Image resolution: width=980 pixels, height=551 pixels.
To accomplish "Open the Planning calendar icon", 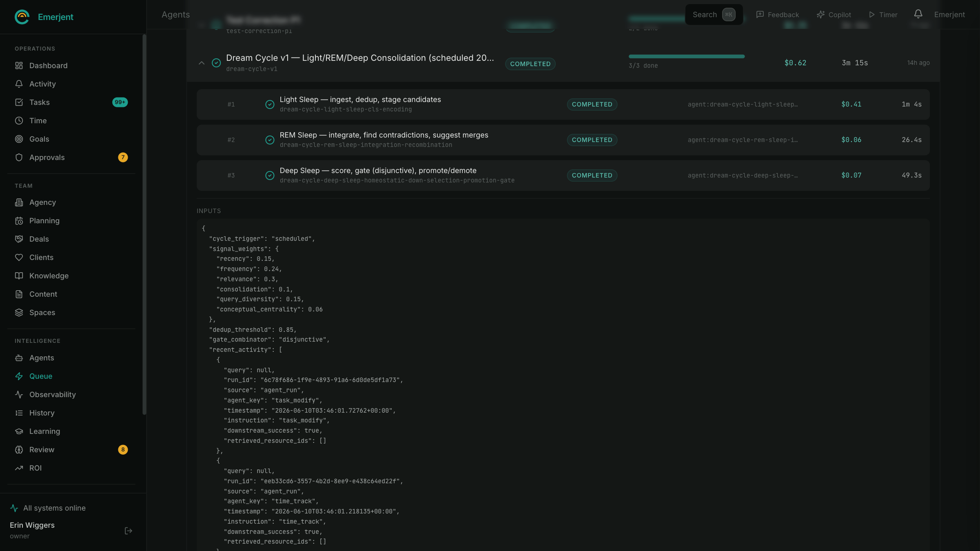I will point(19,220).
